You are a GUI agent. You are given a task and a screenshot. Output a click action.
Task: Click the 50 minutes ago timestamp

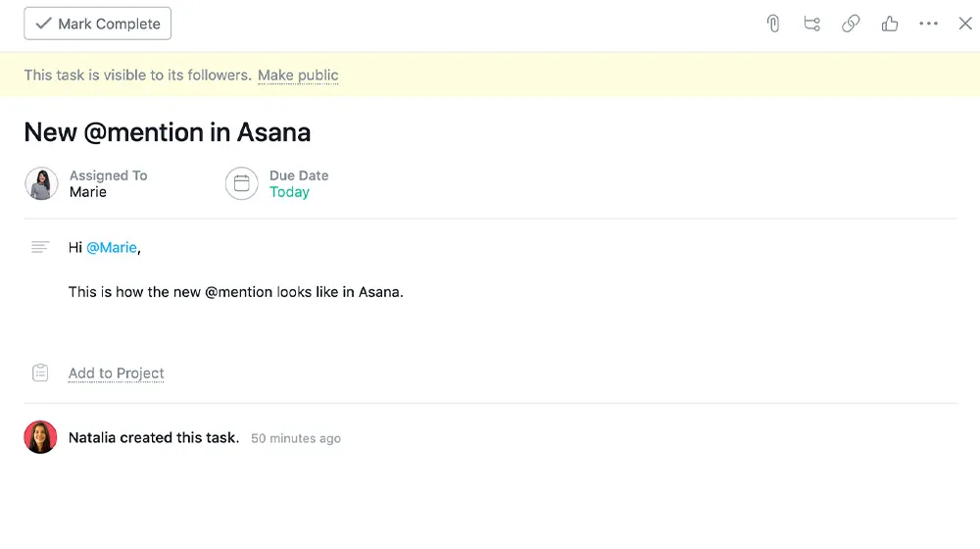(x=296, y=438)
